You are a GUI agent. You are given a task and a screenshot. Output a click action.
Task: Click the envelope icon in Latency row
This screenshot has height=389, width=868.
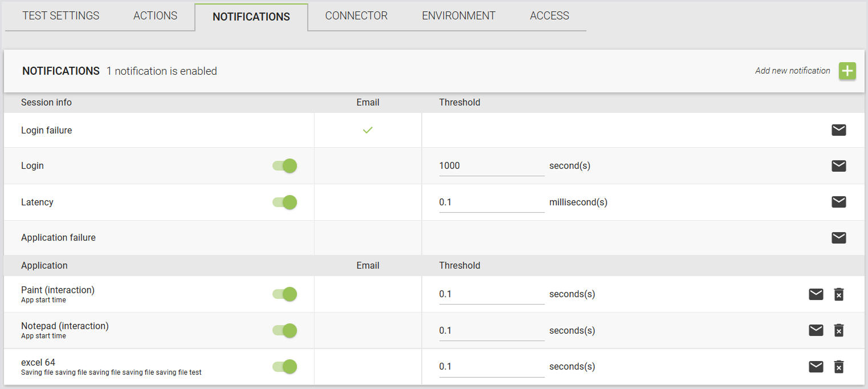point(839,202)
